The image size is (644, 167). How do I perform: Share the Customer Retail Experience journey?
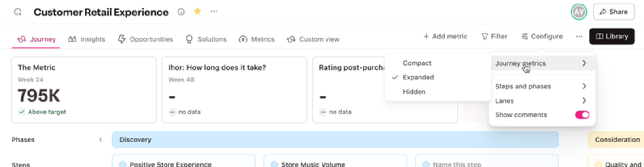(614, 12)
